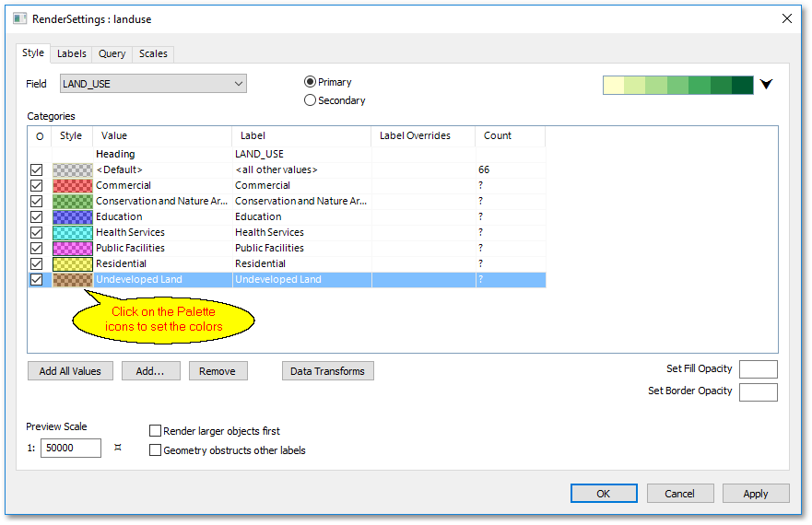The width and height of the screenshot is (812, 525).
Task: Open the Default style palette icon
Action: [x=73, y=169]
